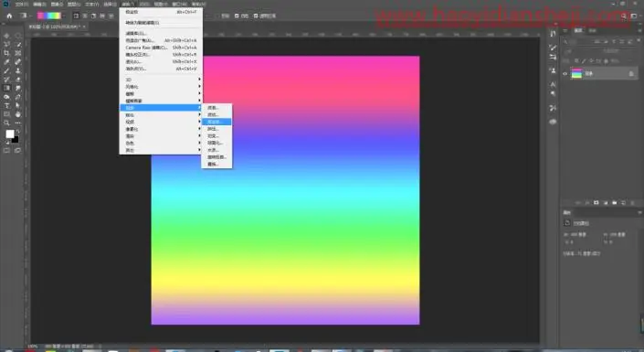Select the Hand tool
Viewport: 644px width, 352px height.
tap(17, 114)
